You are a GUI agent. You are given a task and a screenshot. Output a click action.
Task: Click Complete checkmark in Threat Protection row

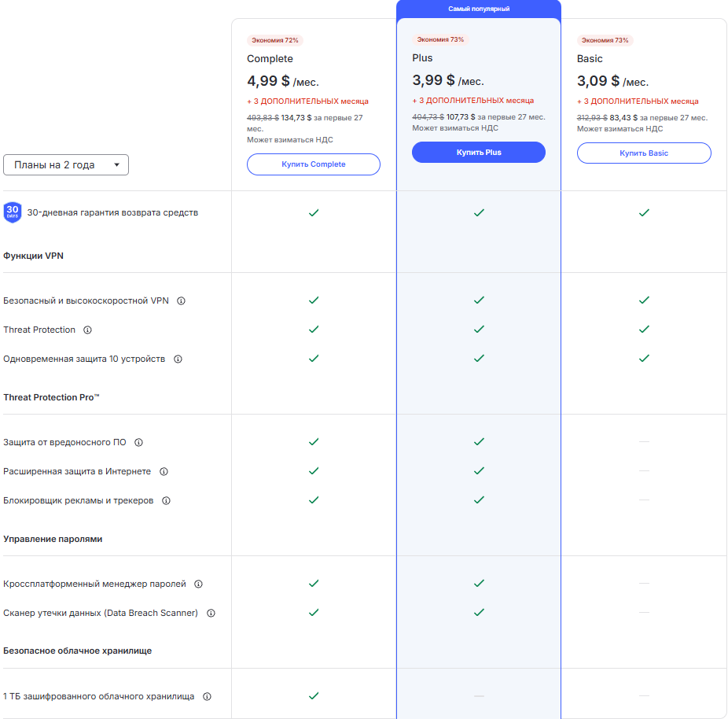tap(314, 330)
